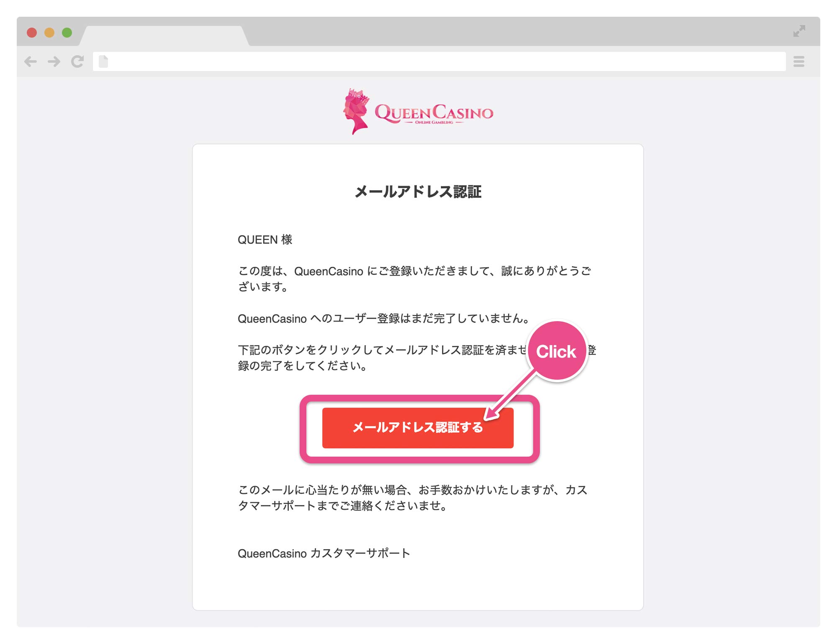Minimize window with yellow traffic light button

coord(49,33)
